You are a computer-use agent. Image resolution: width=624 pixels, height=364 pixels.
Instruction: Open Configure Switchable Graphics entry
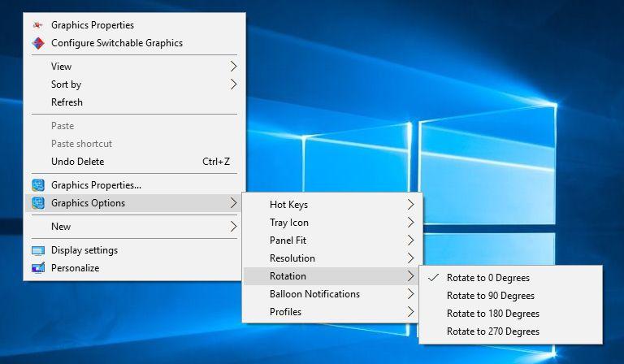(134, 43)
